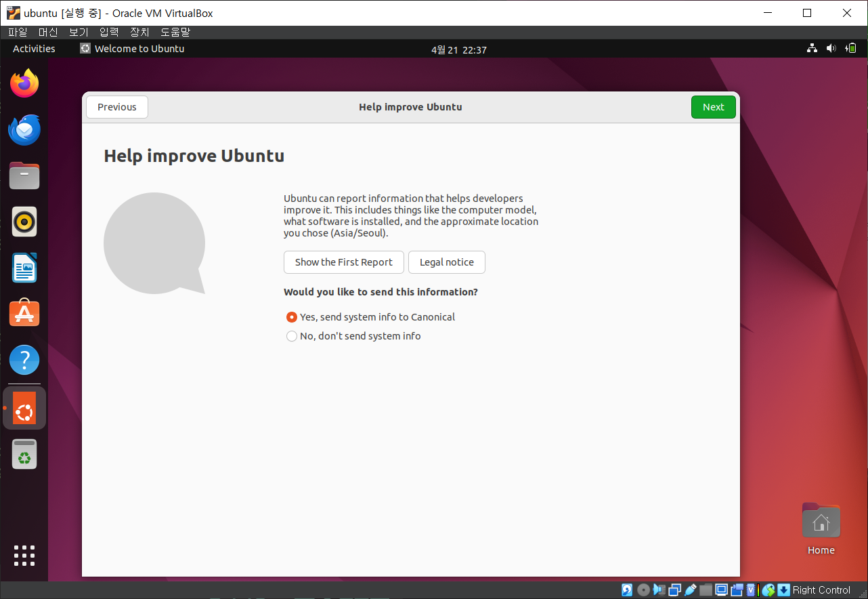Open the clock showing 4월 21 22:37
Viewport: 868px width, 599px height.
pyautogui.click(x=459, y=49)
